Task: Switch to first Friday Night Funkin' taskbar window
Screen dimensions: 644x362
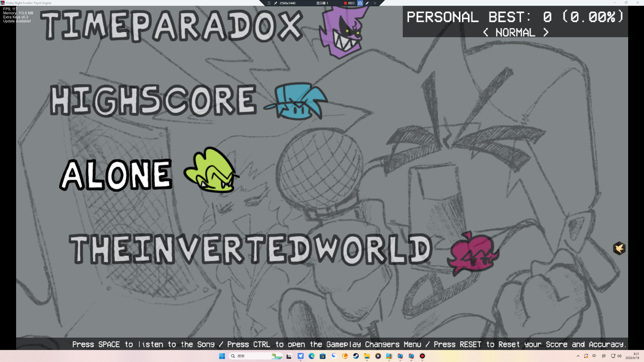Action: click(x=400, y=356)
